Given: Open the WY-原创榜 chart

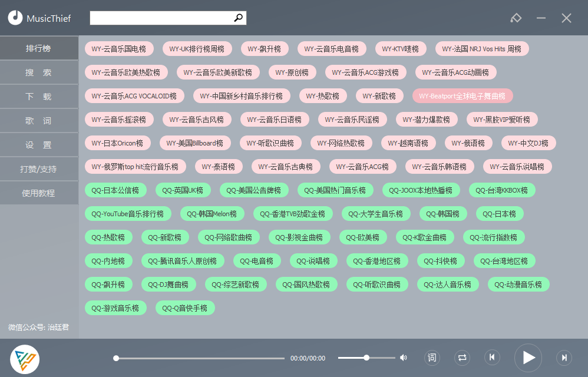Looking at the screenshot, I should click(292, 72).
